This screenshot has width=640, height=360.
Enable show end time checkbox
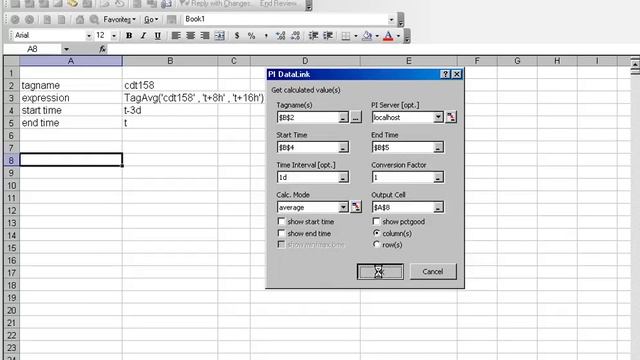tap(281, 233)
